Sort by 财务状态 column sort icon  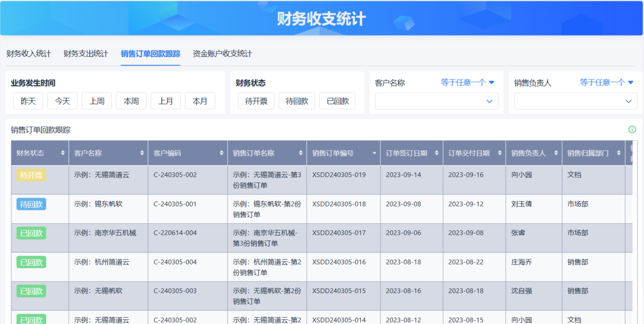point(63,153)
